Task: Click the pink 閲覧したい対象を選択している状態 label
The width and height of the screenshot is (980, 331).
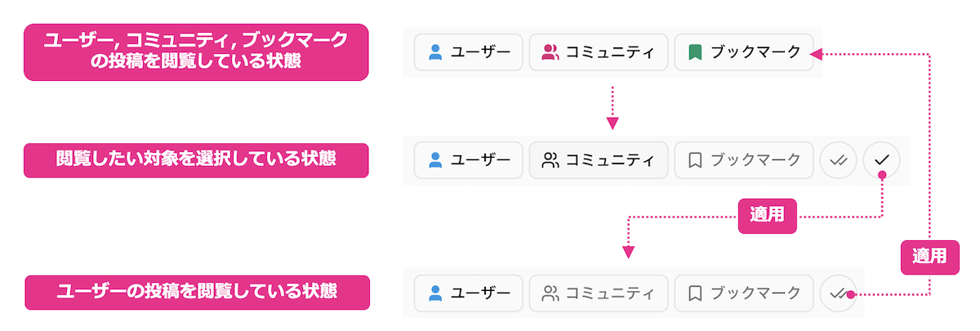Action: [x=196, y=160]
